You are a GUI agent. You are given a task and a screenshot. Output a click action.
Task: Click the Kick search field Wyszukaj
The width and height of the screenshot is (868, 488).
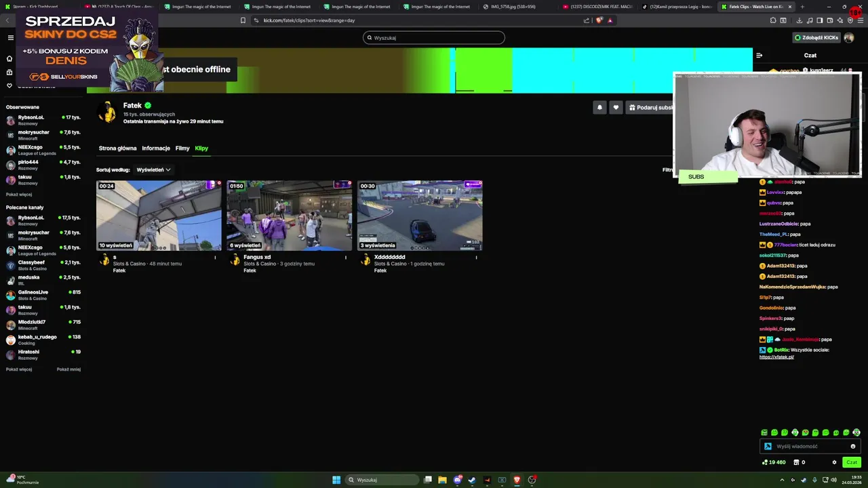point(434,38)
